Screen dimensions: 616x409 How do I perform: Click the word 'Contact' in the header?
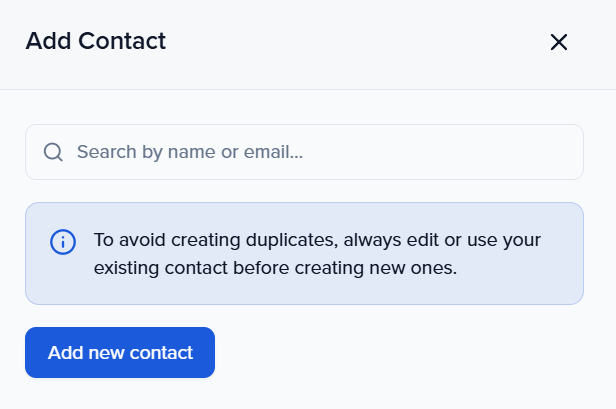(x=126, y=41)
